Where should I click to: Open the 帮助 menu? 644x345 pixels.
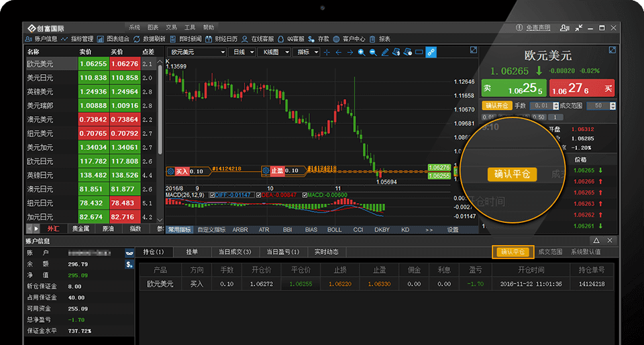[208, 28]
